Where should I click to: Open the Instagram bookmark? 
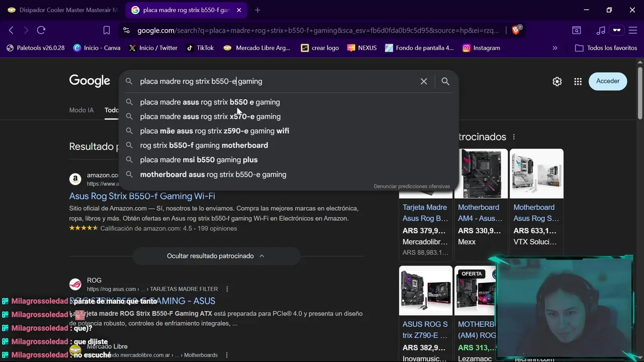coord(481,48)
